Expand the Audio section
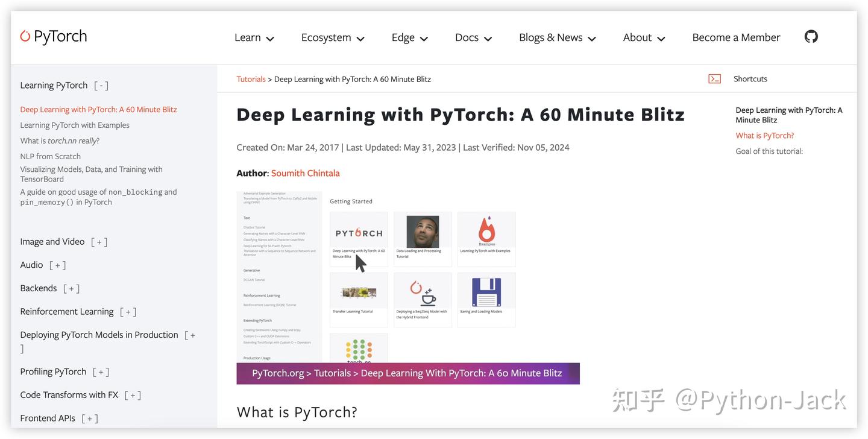This screenshot has height=439, width=868. [x=57, y=265]
